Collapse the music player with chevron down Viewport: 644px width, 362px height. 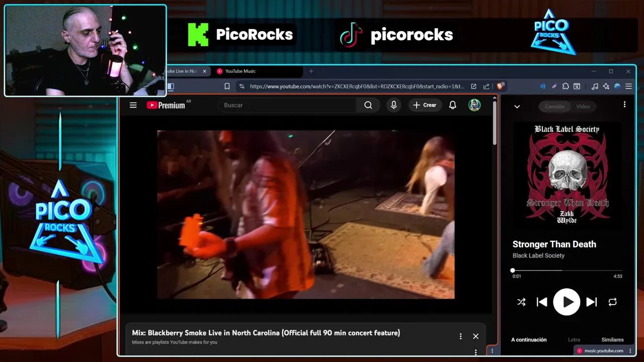click(517, 107)
